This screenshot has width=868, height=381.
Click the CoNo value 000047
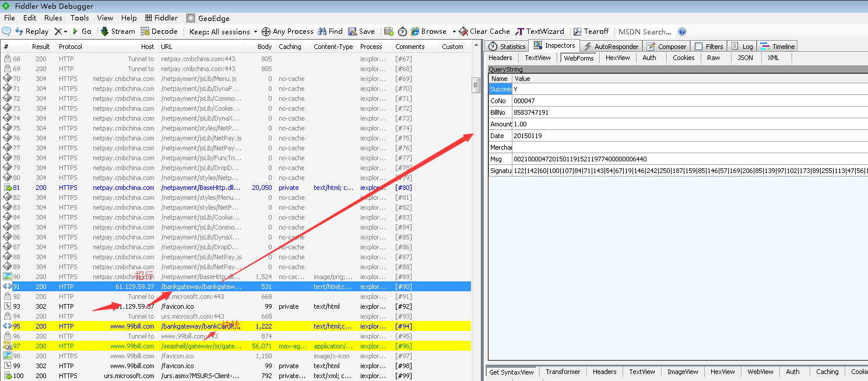point(524,101)
